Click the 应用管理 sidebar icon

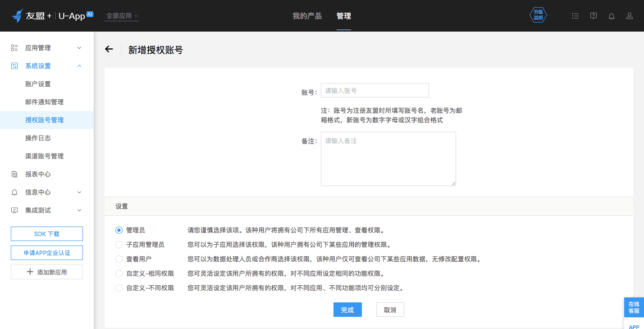click(14, 48)
